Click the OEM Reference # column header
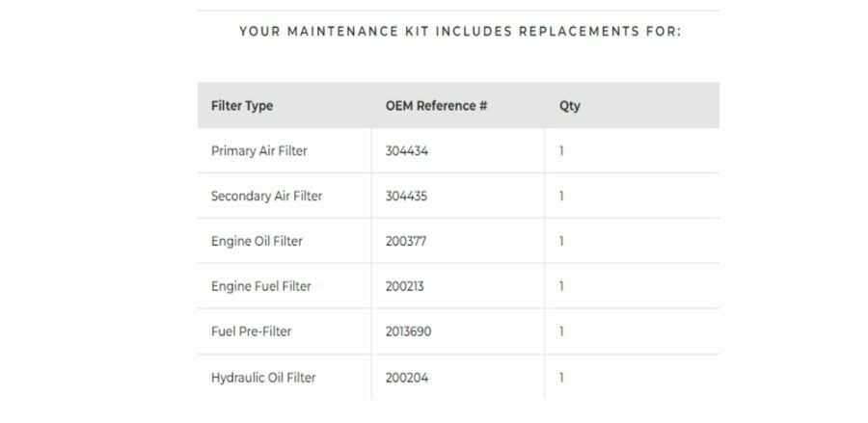Viewport: 868px width, 423px height. (x=429, y=106)
